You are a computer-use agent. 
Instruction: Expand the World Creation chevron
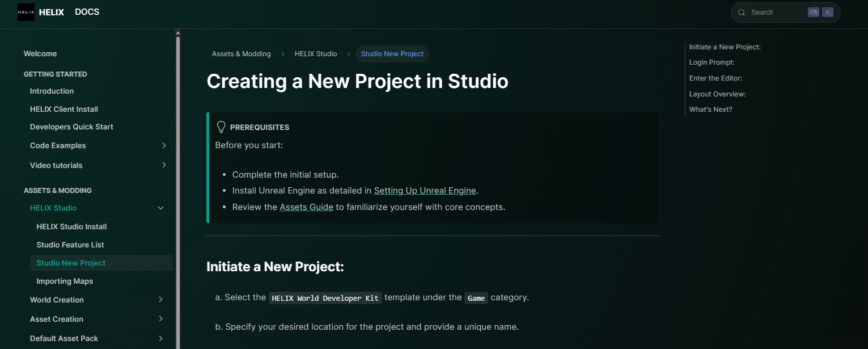click(161, 300)
